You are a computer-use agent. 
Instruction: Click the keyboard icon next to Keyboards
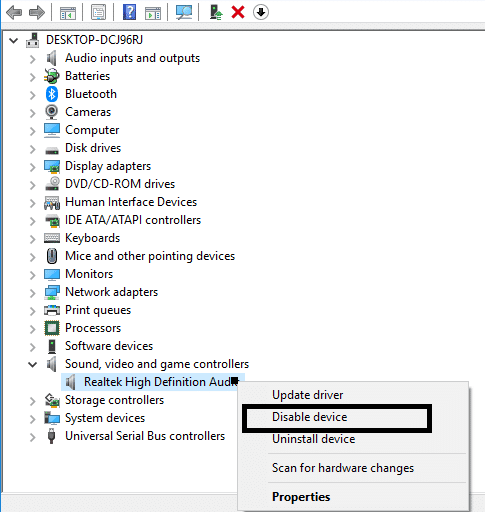coord(52,238)
